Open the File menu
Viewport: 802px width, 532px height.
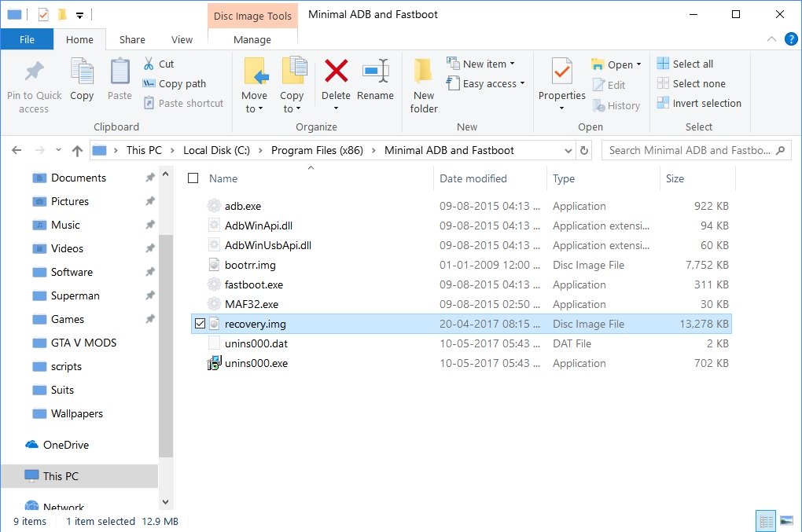pyautogui.click(x=27, y=39)
